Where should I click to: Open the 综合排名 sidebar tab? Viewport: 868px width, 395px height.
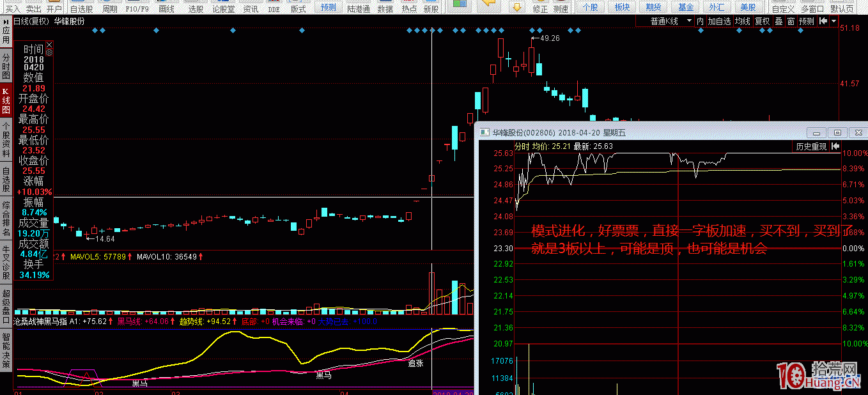tap(6, 218)
